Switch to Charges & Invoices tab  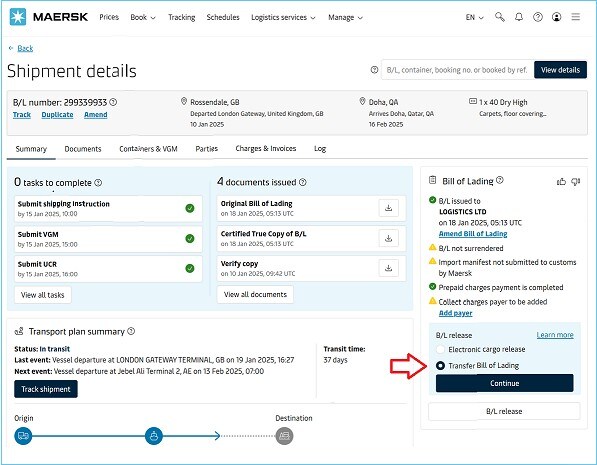click(x=266, y=149)
